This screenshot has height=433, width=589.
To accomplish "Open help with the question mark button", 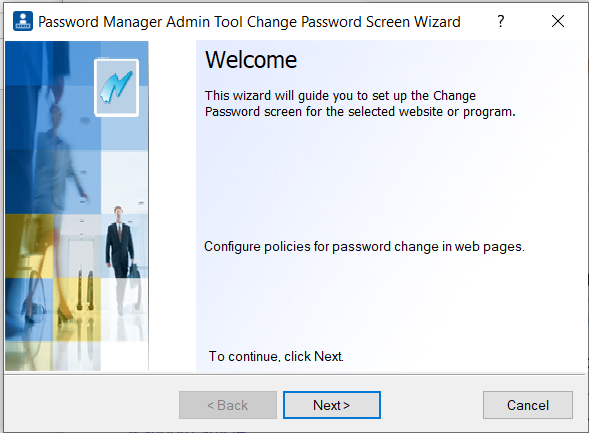I will [x=500, y=21].
